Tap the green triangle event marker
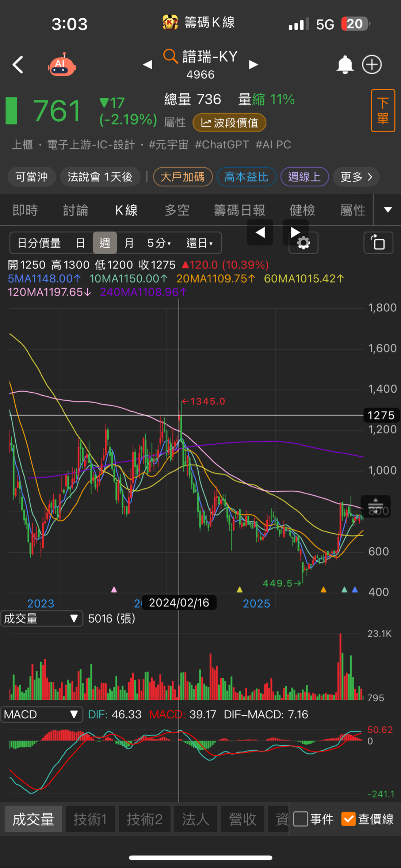This screenshot has height=868, width=401. click(x=344, y=589)
